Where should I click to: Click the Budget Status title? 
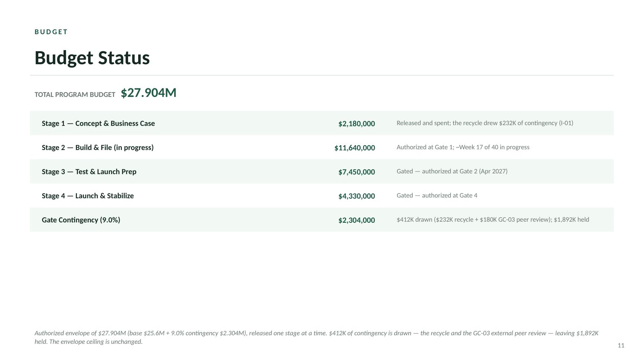(92, 58)
